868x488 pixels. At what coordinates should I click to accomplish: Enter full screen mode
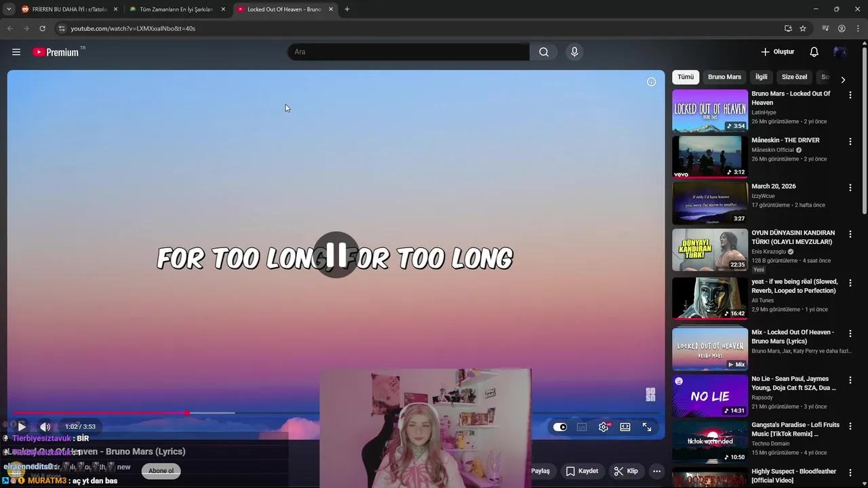point(647,427)
